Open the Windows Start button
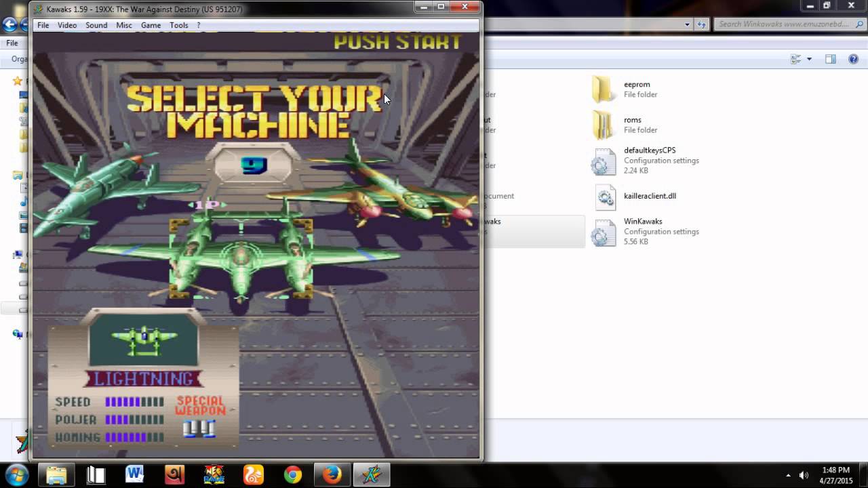The height and width of the screenshot is (488, 868). (x=16, y=474)
